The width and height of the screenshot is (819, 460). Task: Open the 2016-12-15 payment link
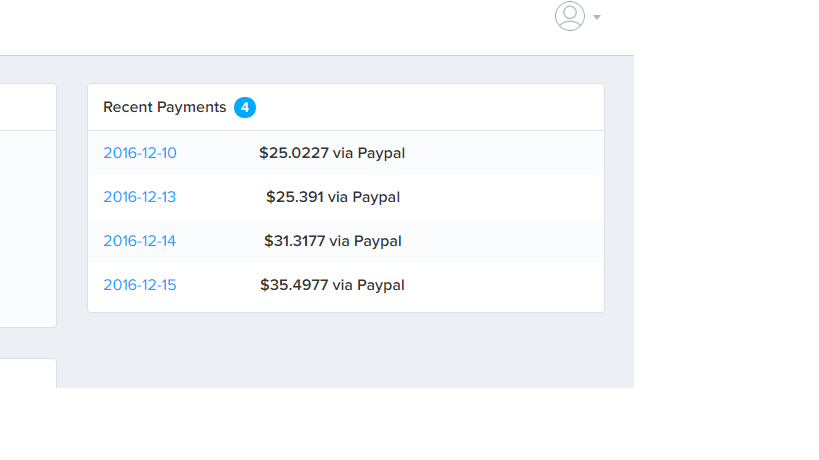140,285
